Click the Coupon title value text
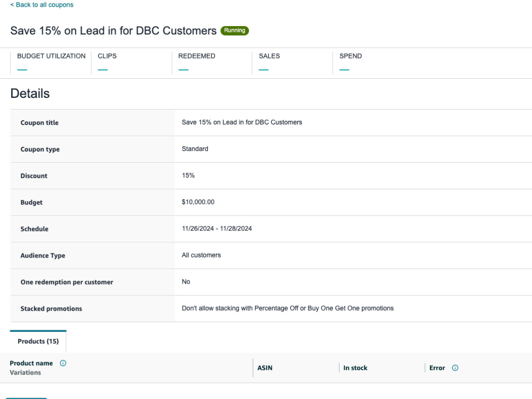532x399 pixels. point(242,122)
